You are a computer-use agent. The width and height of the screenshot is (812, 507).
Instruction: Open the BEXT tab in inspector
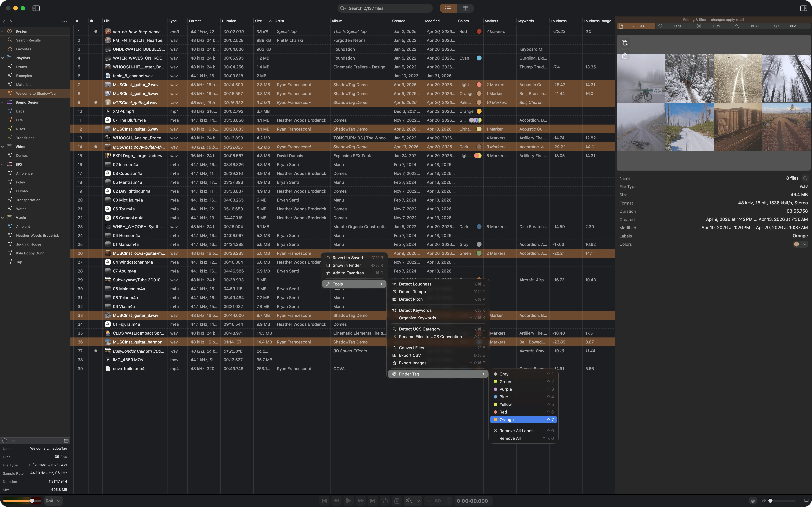point(755,26)
